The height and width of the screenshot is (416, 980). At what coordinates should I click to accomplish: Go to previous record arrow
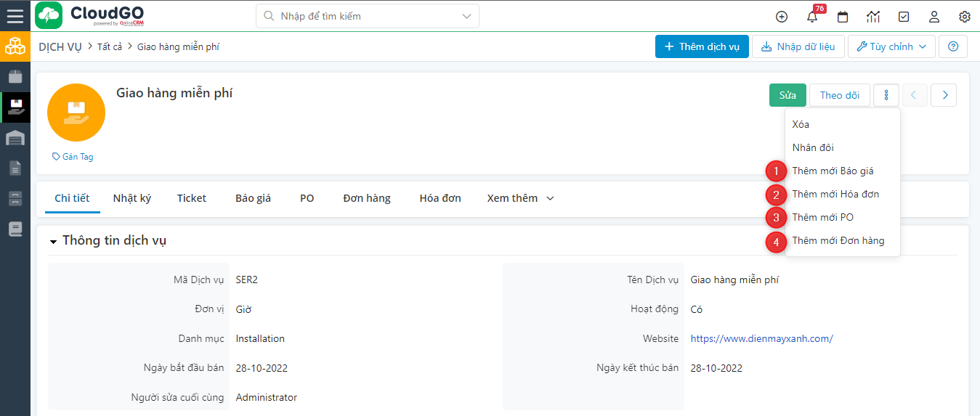915,95
